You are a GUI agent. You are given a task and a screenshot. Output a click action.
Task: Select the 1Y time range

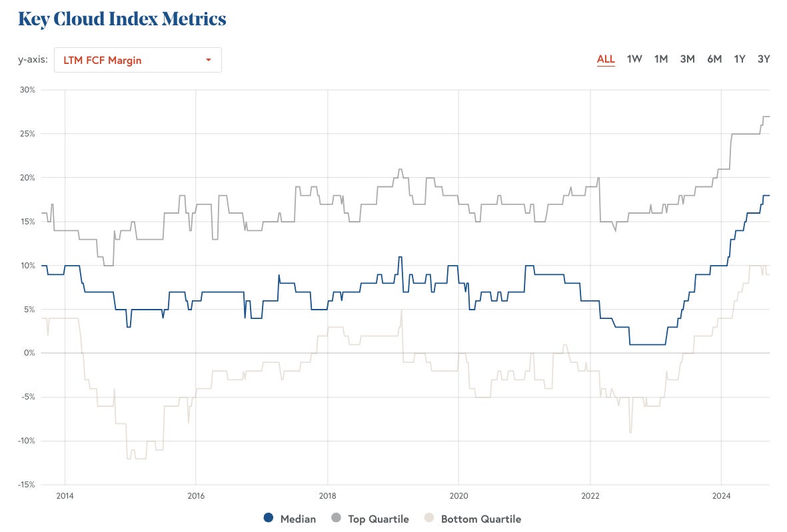coord(739,59)
